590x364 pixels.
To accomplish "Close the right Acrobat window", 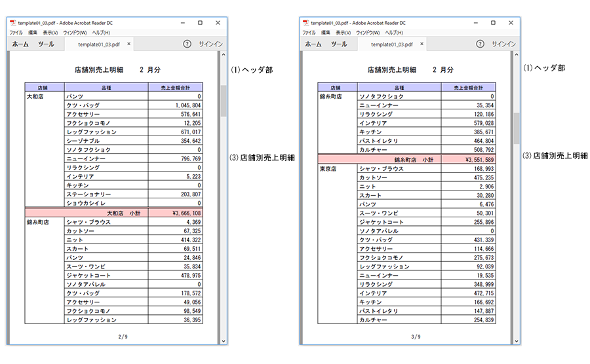I will [511, 23].
